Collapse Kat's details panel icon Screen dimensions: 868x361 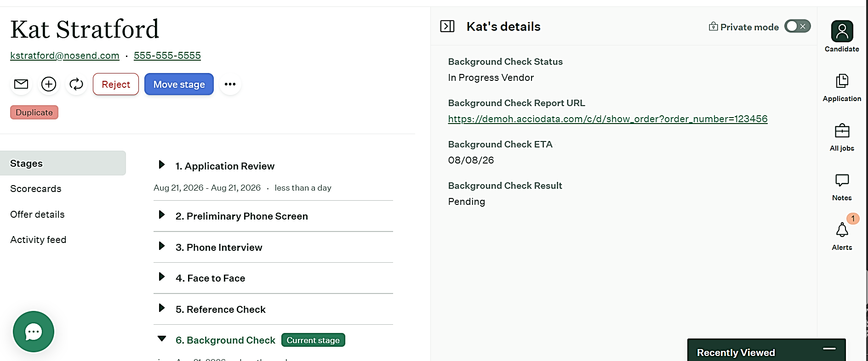(447, 26)
